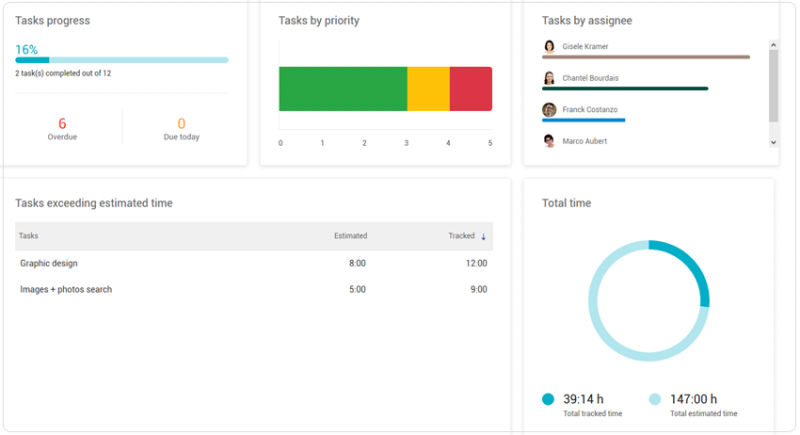Click the yellow segment of priority bar
800x435 pixels.
click(x=428, y=89)
